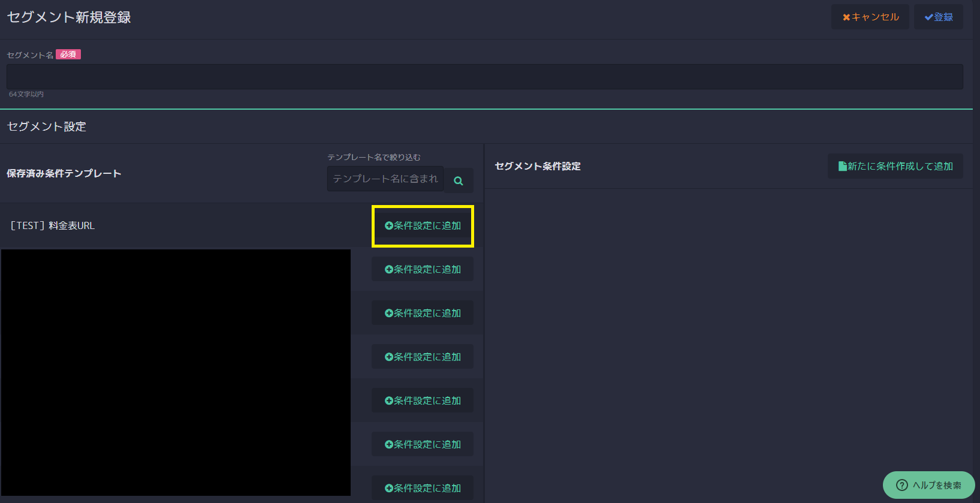The height and width of the screenshot is (503, 980).
Task: Click the セグメント設定 section header
Action: (x=47, y=126)
